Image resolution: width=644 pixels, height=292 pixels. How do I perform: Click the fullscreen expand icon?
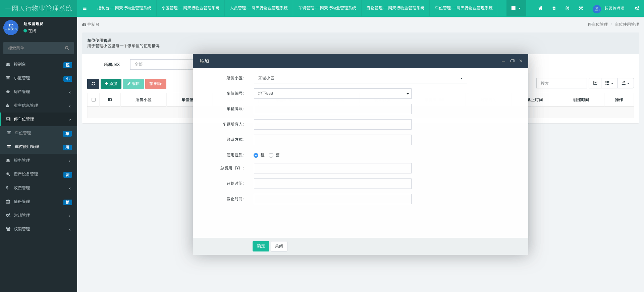click(x=581, y=8)
